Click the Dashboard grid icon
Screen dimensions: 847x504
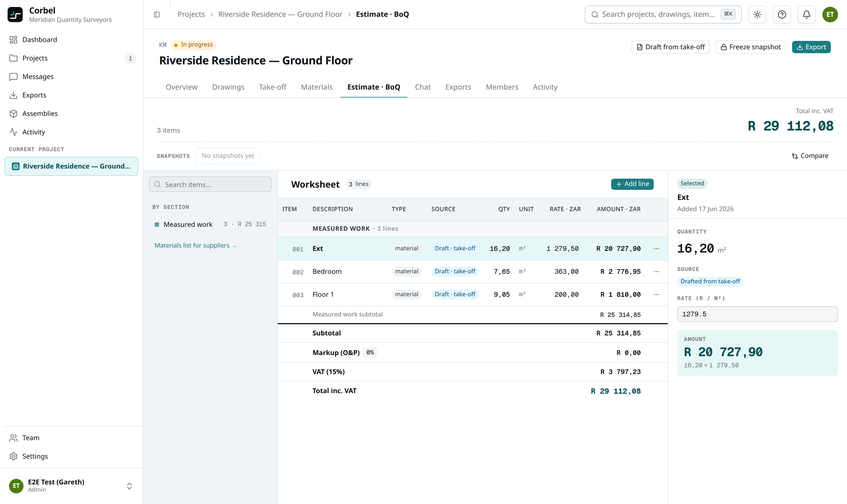pos(13,40)
